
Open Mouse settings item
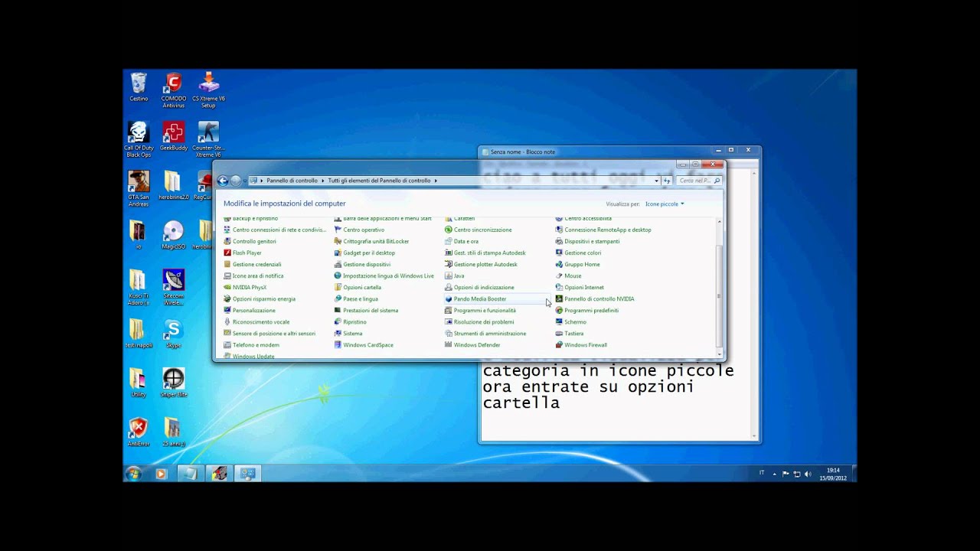point(568,275)
